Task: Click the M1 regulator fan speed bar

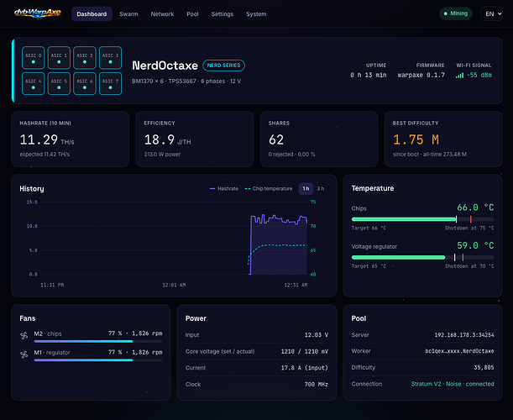Action: (x=98, y=360)
